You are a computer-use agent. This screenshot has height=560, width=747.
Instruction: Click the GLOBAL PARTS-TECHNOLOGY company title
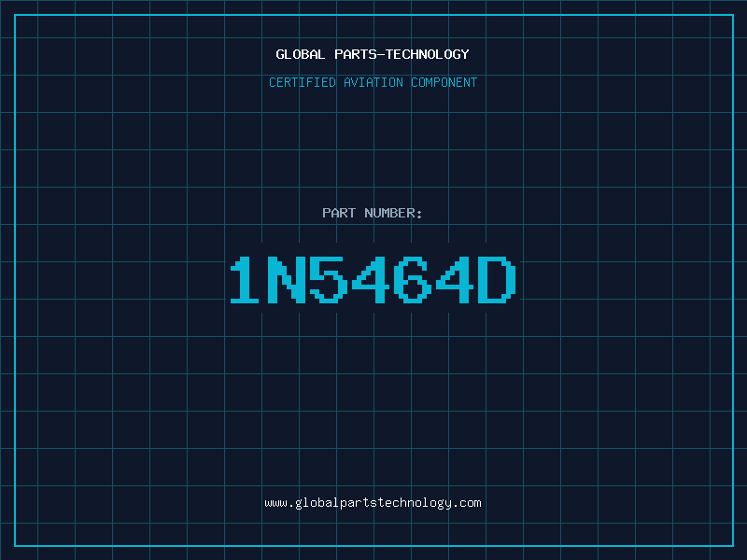373,54
